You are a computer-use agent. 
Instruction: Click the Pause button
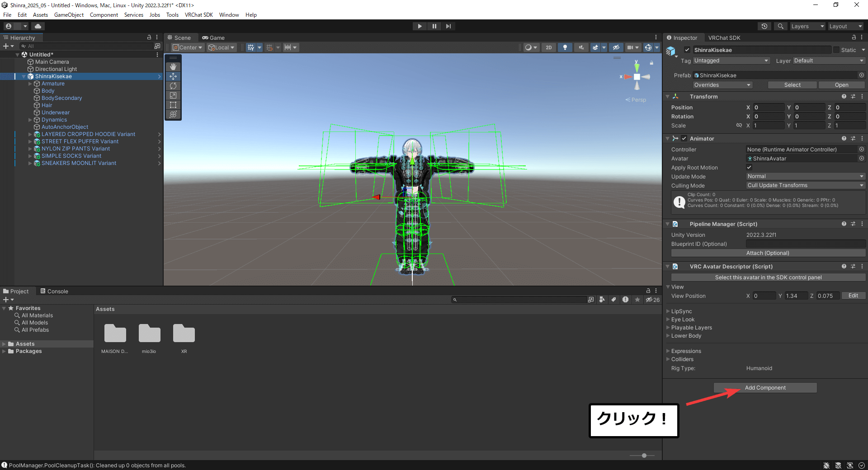(x=434, y=26)
